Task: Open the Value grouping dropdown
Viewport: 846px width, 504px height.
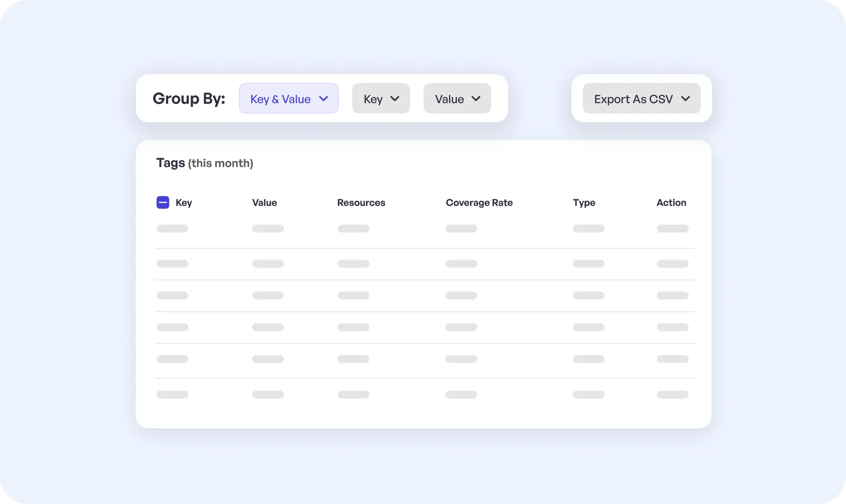Action: (x=457, y=98)
